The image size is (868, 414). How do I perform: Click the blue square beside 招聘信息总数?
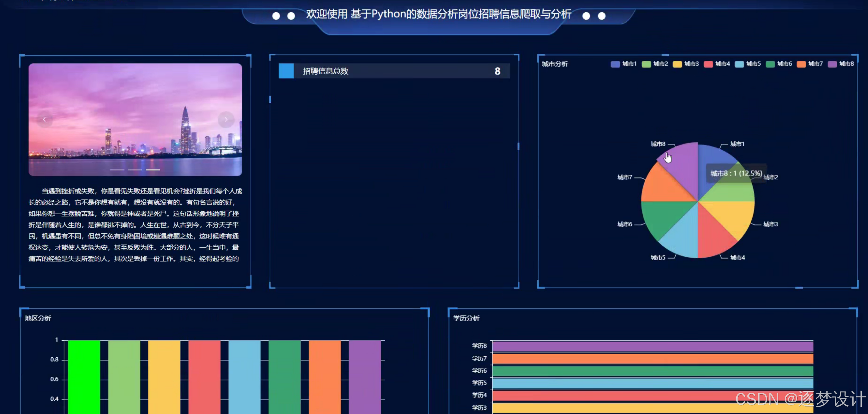coord(286,71)
